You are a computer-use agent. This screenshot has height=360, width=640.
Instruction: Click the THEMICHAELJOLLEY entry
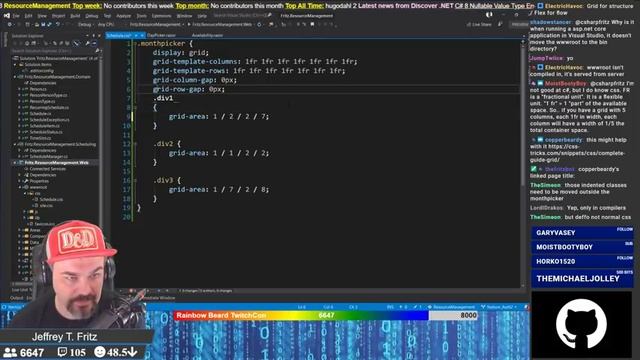582,279
